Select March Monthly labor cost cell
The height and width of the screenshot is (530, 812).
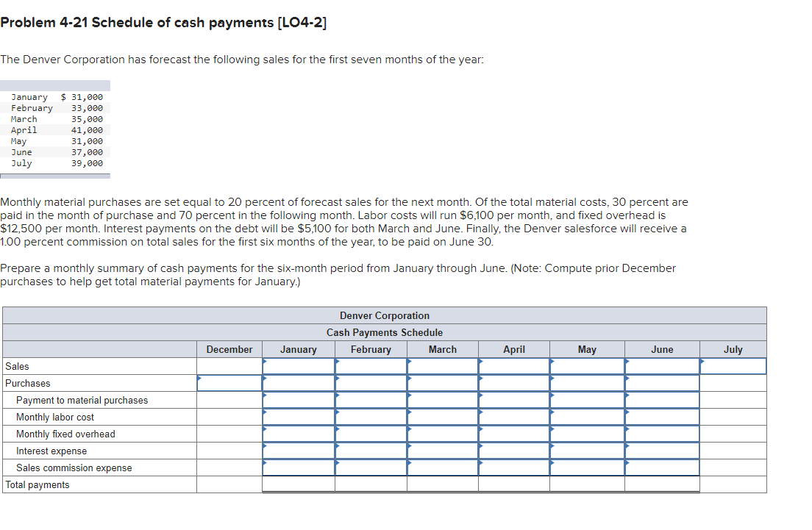(443, 417)
